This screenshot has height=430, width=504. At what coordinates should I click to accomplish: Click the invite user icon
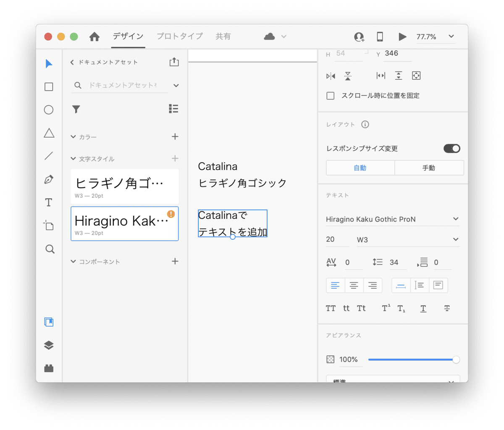(x=359, y=37)
